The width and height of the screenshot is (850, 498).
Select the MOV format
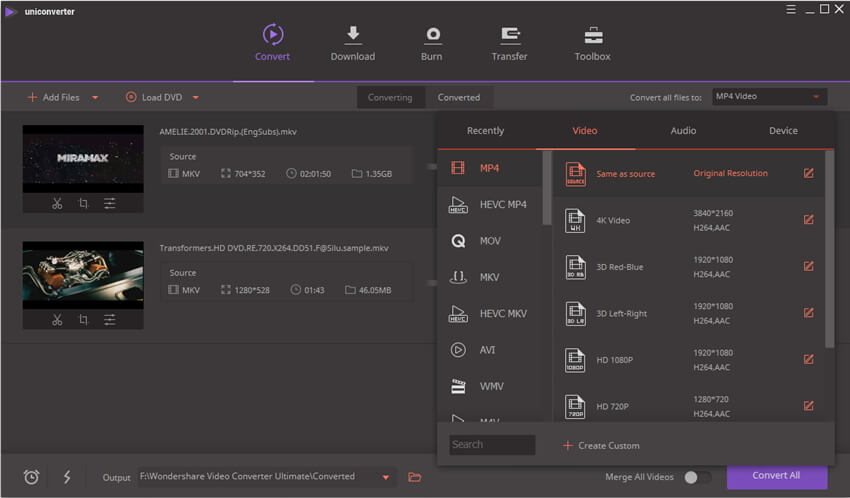pyautogui.click(x=490, y=241)
